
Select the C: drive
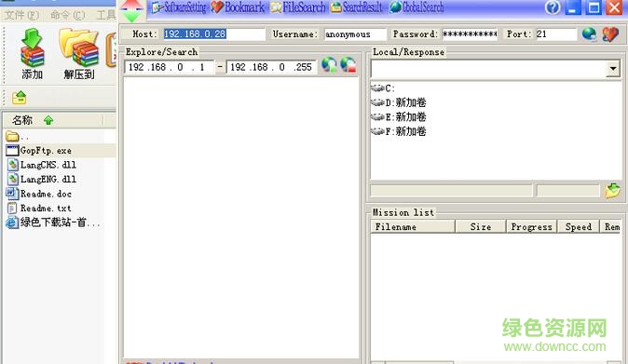(384, 88)
